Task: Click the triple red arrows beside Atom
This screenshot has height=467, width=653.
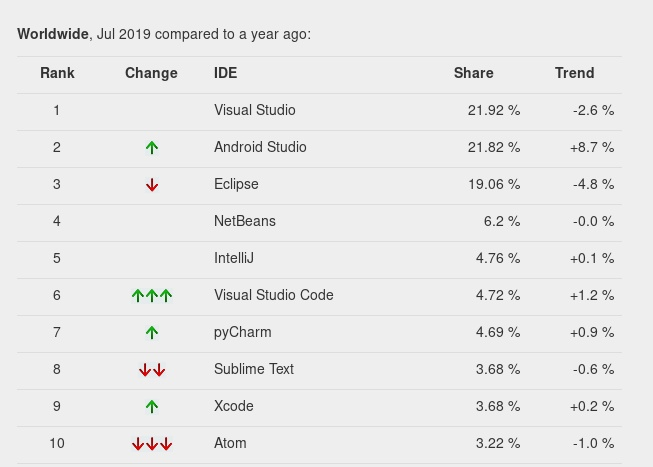Action: pos(152,444)
